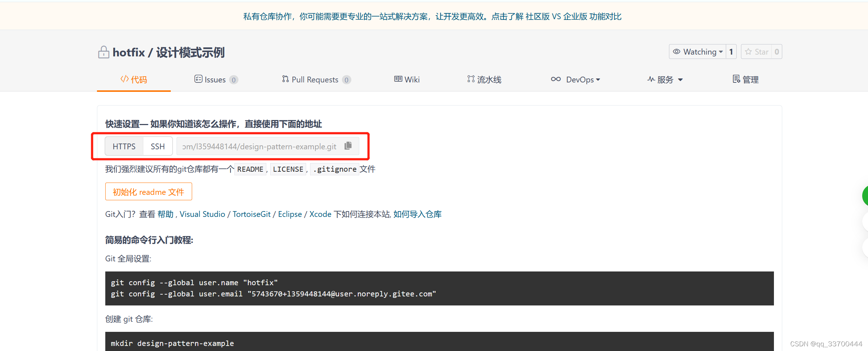Click the 社区版 VS 企业版 功能对比 banner link

[x=573, y=16]
